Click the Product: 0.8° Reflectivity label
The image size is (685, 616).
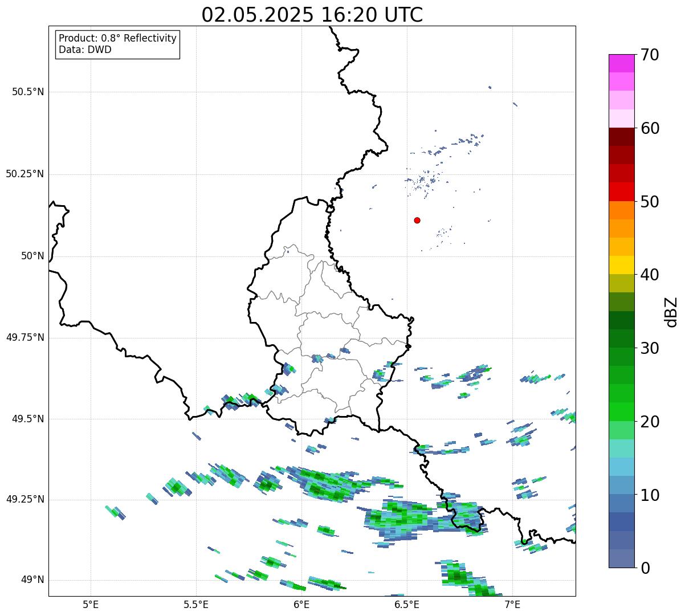117,38
